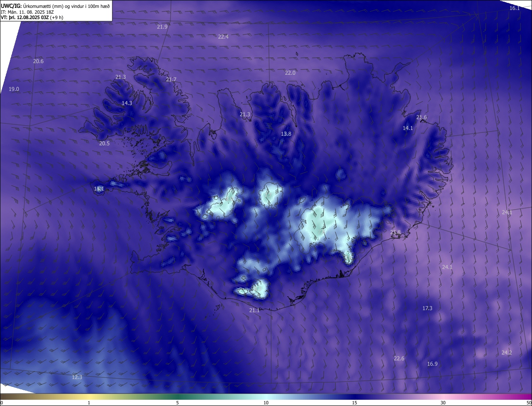Click the color scale tick label 10
The image size is (532, 406).
pyautogui.click(x=266, y=403)
